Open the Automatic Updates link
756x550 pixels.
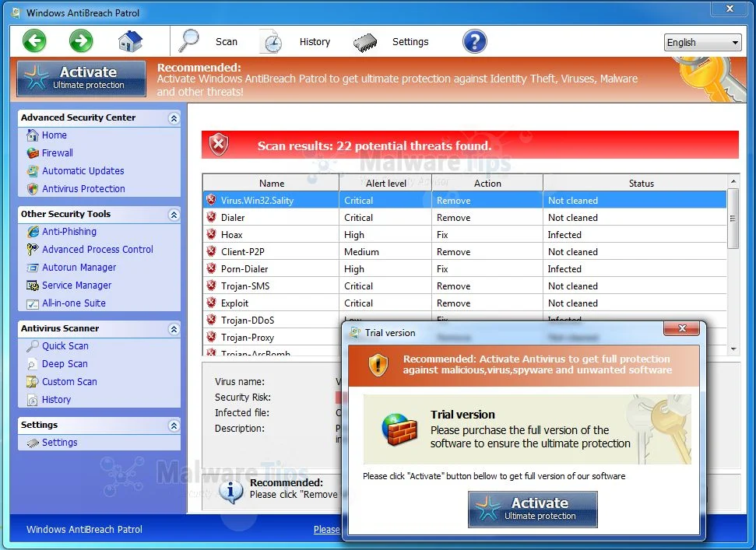tap(83, 171)
